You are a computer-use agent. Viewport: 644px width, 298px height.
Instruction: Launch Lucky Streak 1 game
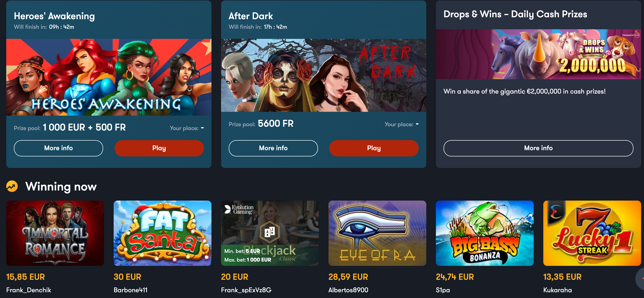tap(592, 233)
